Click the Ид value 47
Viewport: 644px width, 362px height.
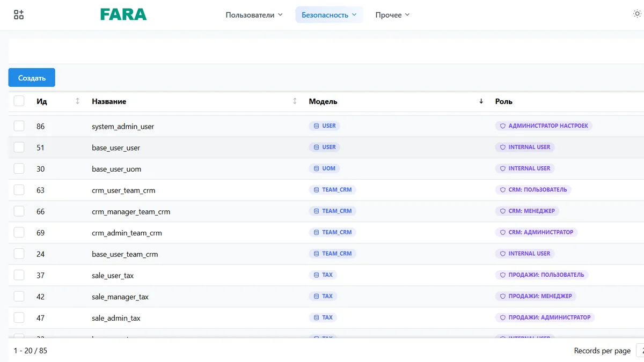pyautogui.click(x=41, y=318)
